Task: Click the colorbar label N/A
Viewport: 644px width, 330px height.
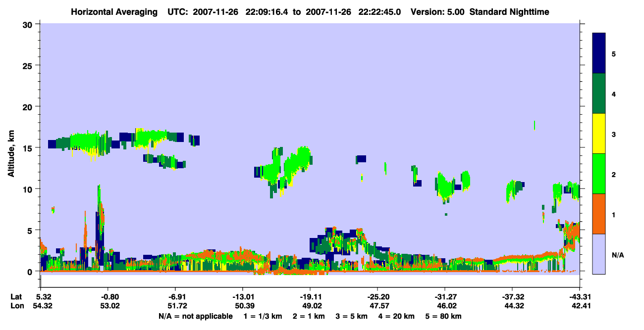Action: 618,255
